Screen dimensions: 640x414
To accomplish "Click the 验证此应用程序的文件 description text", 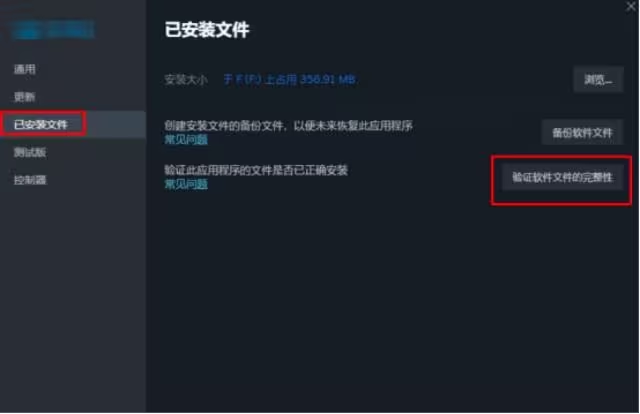I will 256,170.
